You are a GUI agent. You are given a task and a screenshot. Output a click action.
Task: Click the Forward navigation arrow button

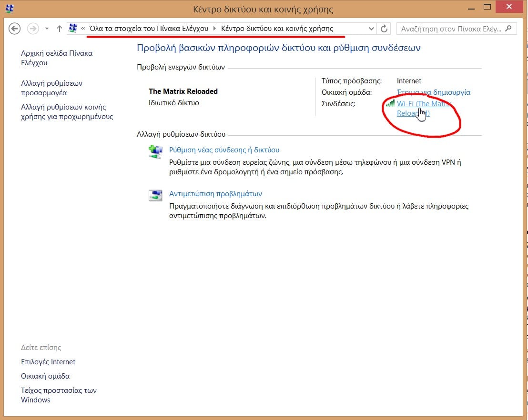[x=33, y=29]
